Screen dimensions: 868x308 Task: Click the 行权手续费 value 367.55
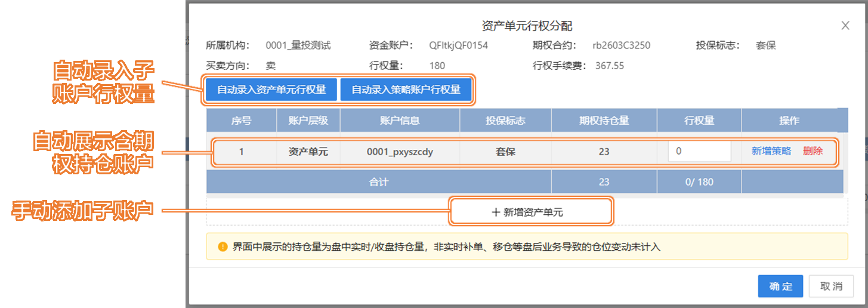(610, 66)
